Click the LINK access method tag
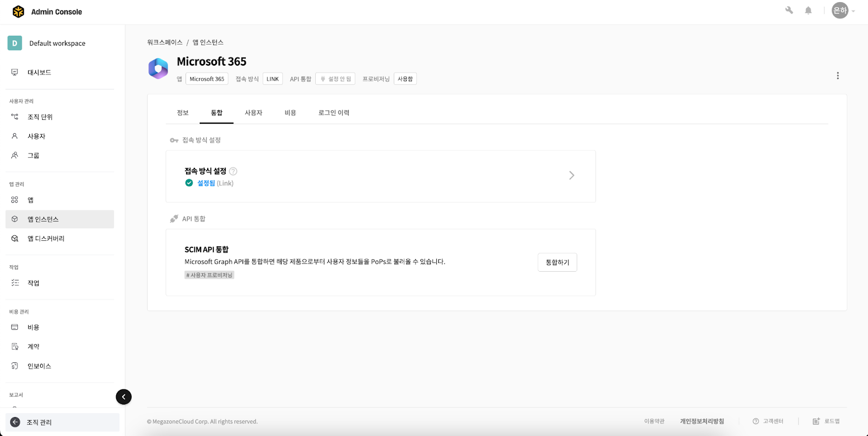The image size is (868, 436). click(x=272, y=79)
